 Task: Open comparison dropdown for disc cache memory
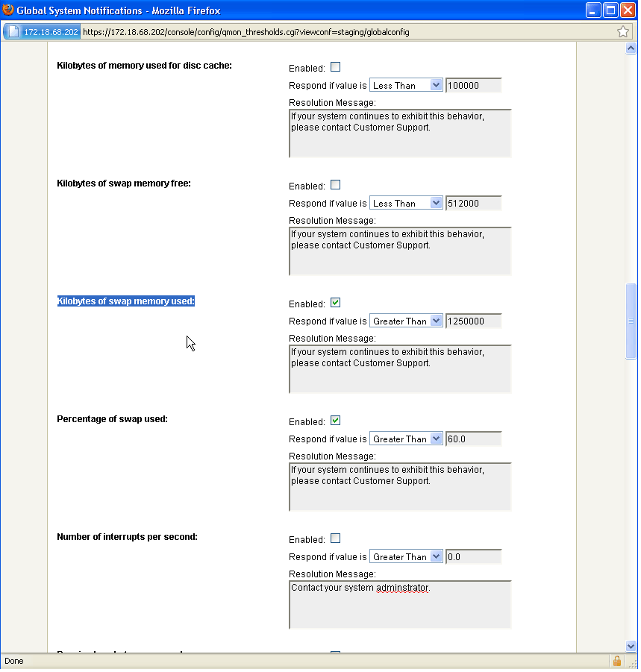(407, 86)
